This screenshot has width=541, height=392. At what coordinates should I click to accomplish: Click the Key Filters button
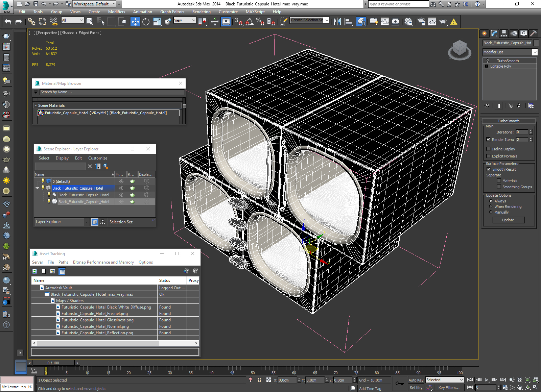[x=449, y=388]
